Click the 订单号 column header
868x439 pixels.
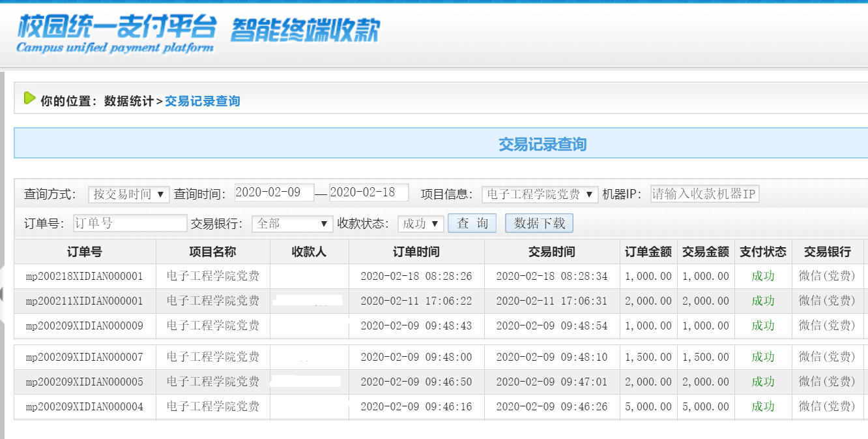pos(85,252)
